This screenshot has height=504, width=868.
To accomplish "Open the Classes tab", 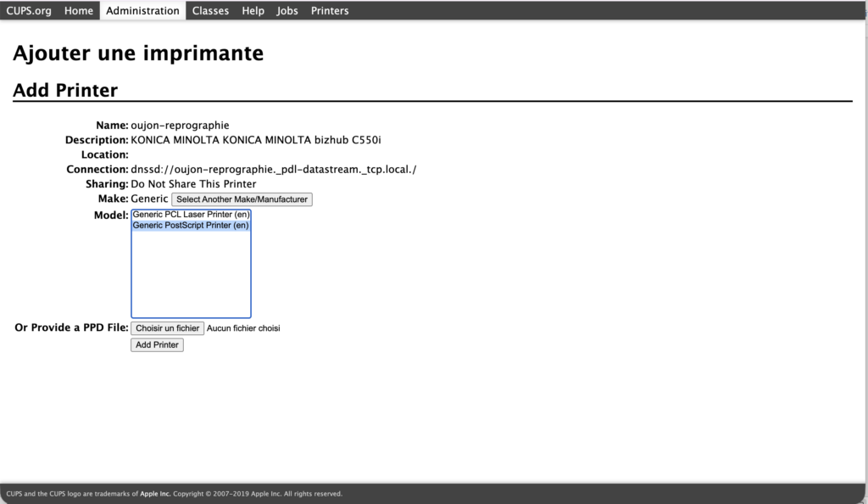I will pyautogui.click(x=210, y=11).
